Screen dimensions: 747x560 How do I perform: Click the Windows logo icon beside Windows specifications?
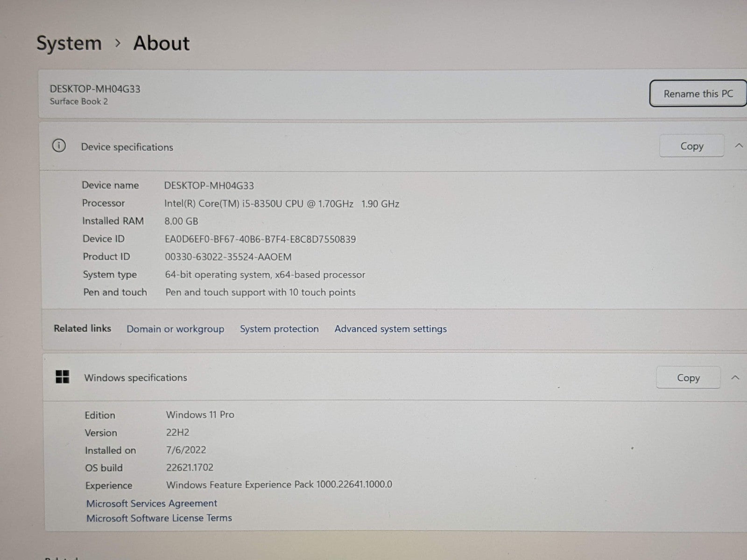click(x=63, y=377)
